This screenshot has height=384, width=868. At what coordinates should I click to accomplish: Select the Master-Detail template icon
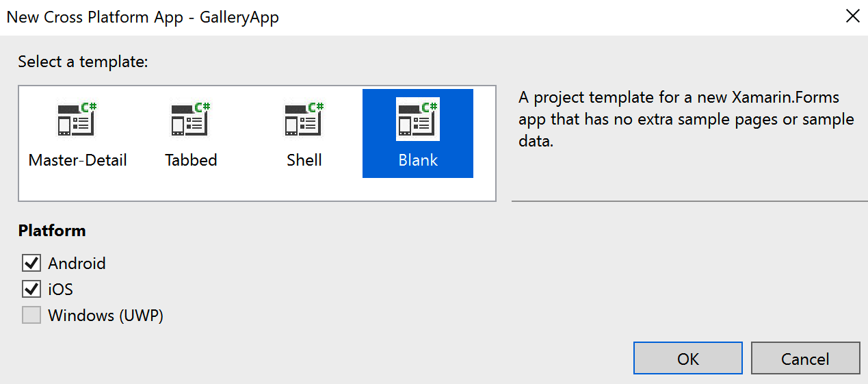(x=77, y=119)
